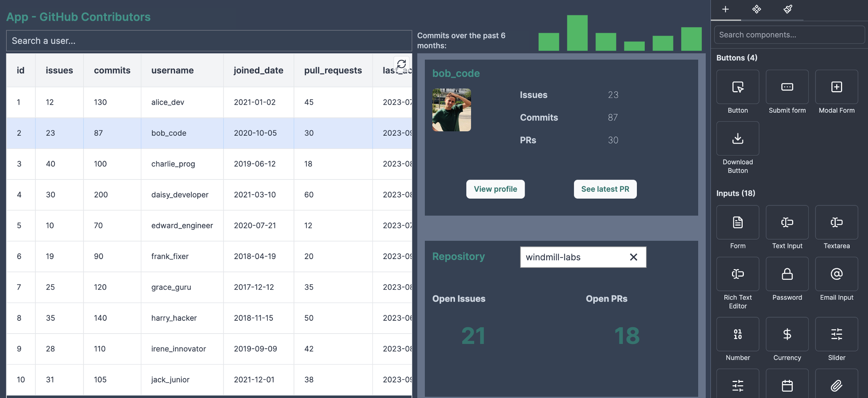Choose the Rich Text Editor component
The height and width of the screenshot is (398, 868).
738,274
